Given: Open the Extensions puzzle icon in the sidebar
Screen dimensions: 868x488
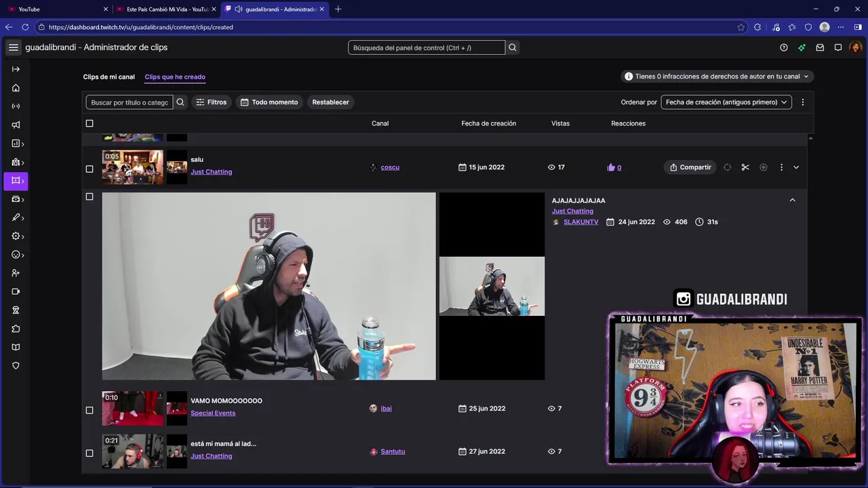Looking at the screenshot, I should 16,329.
